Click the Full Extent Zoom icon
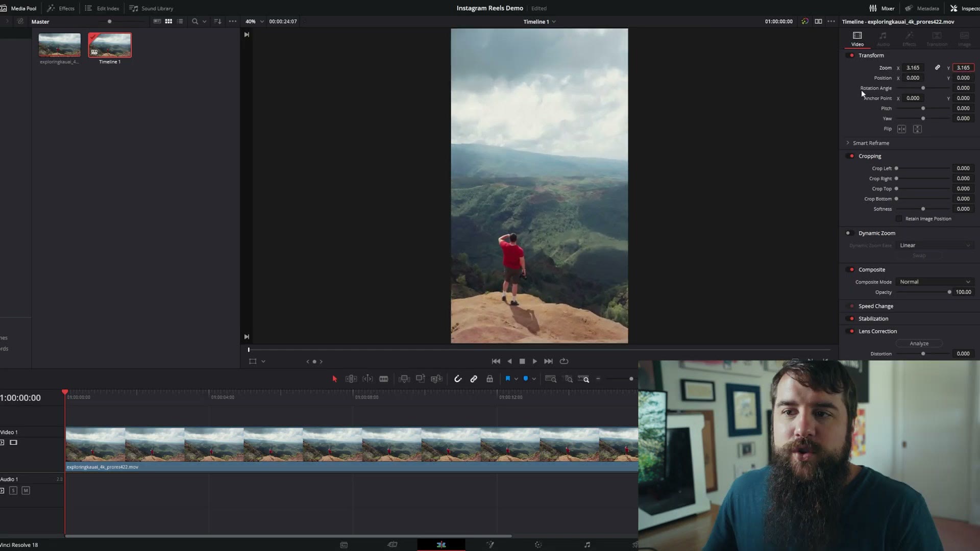Image resolution: width=980 pixels, height=551 pixels. tap(551, 379)
